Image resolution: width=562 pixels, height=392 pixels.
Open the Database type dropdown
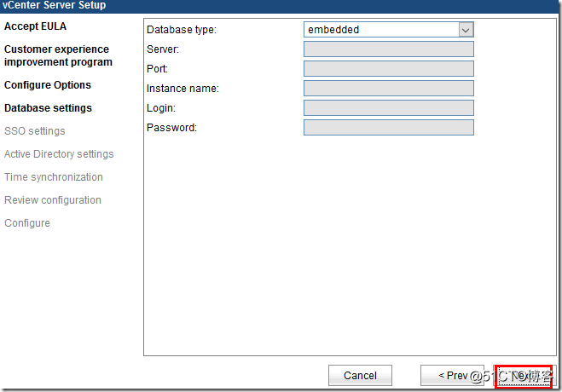pyautogui.click(x=389, y=29)
